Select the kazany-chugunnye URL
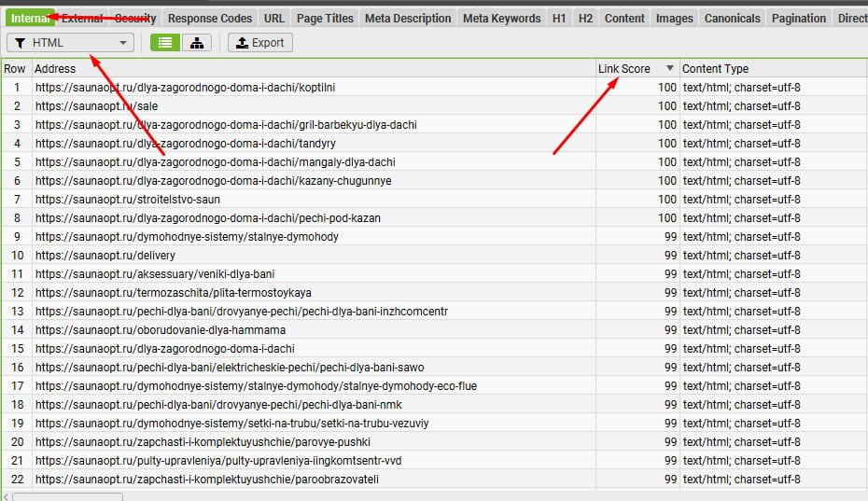This screenshot has height=501, width=868. coord(213,180)
